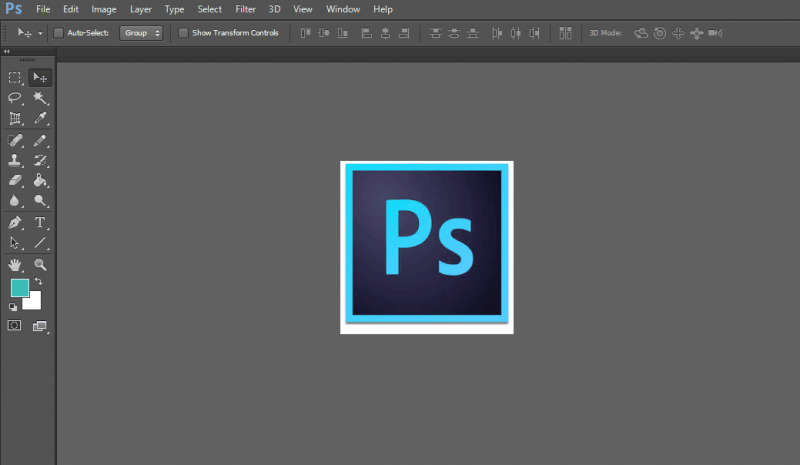800x465 pixels.
Task: Select the Dodge tool
Action: click(40, 201)
